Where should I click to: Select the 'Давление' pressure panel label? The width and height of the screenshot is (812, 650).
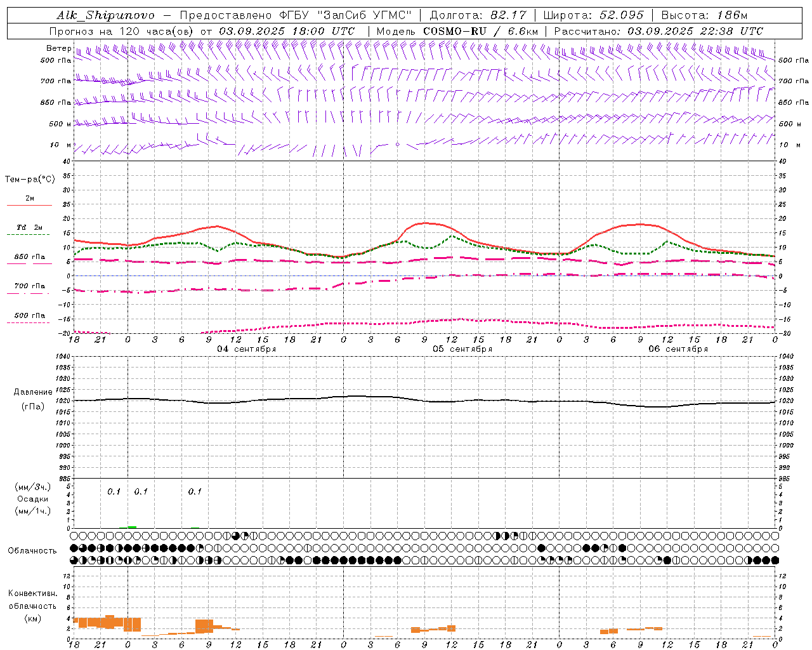[x=33, y=392]
